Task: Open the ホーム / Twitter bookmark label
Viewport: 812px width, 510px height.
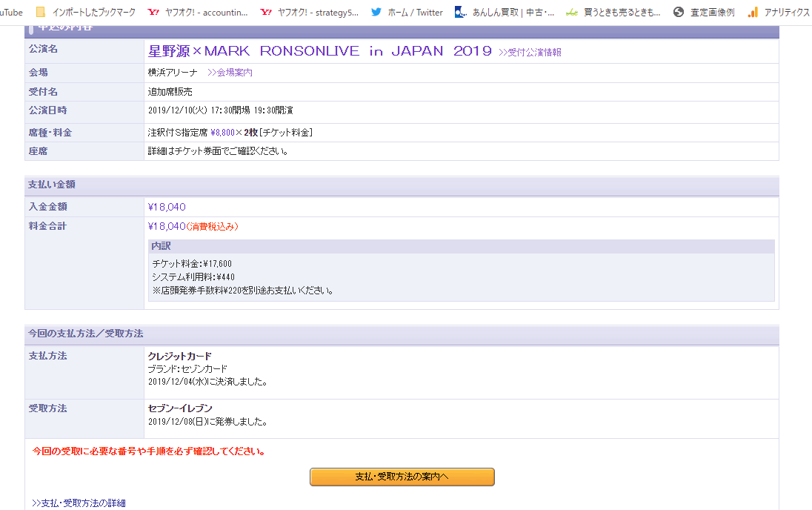Action: pos(415,12)
